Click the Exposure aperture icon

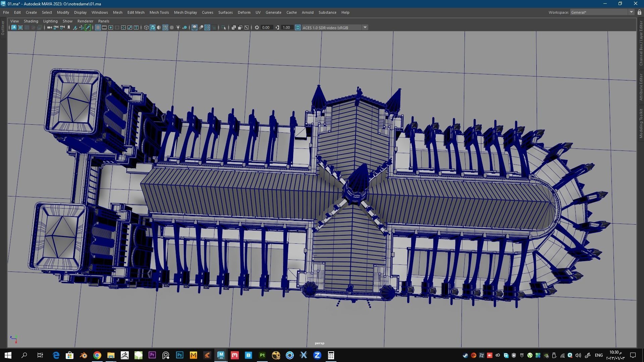point(257,27)
